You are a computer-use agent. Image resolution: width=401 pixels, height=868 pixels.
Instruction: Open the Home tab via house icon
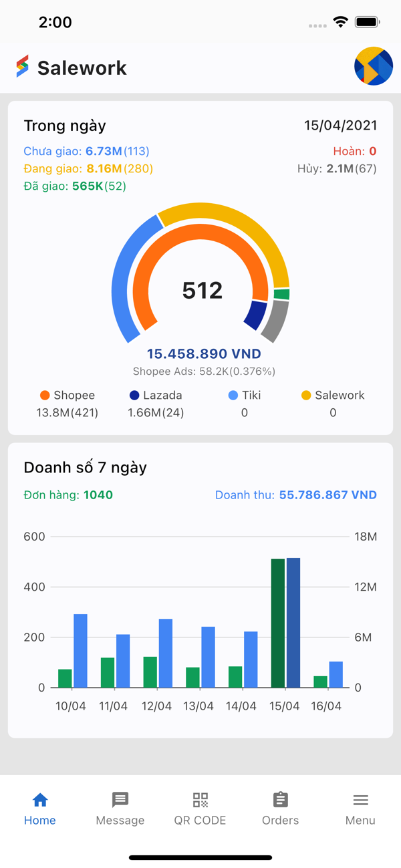click(40, 799)
